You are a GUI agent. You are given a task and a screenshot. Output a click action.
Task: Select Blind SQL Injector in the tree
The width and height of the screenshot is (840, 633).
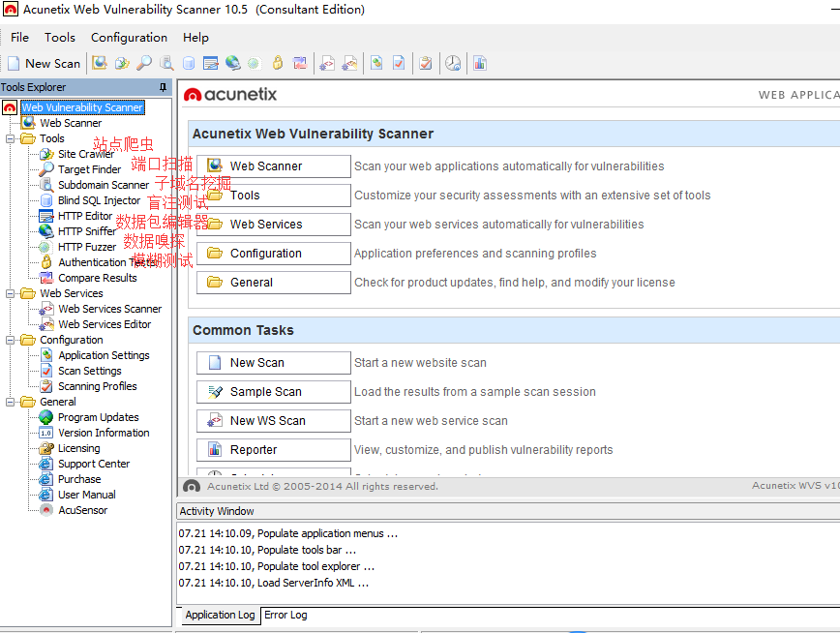(99, 201)
